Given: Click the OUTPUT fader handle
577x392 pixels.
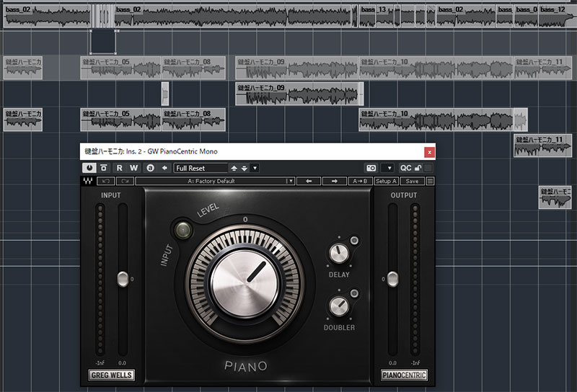Looking at the screenshot, I should [x=392, y=279].
